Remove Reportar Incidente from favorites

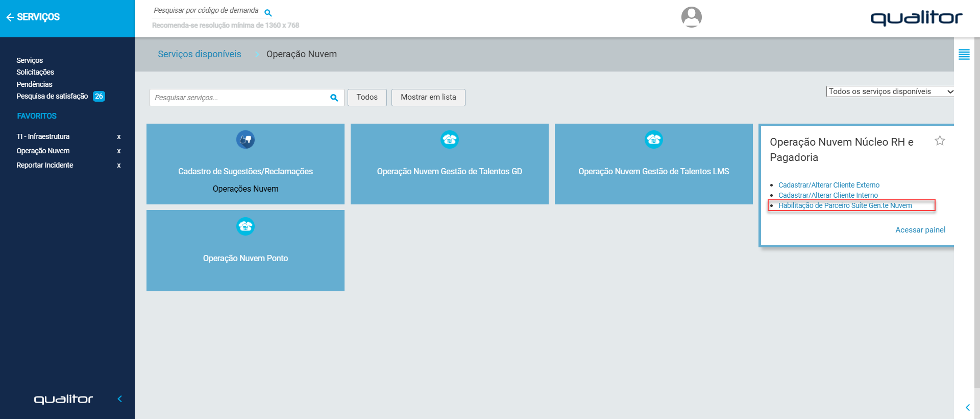[x=119, y=165]
